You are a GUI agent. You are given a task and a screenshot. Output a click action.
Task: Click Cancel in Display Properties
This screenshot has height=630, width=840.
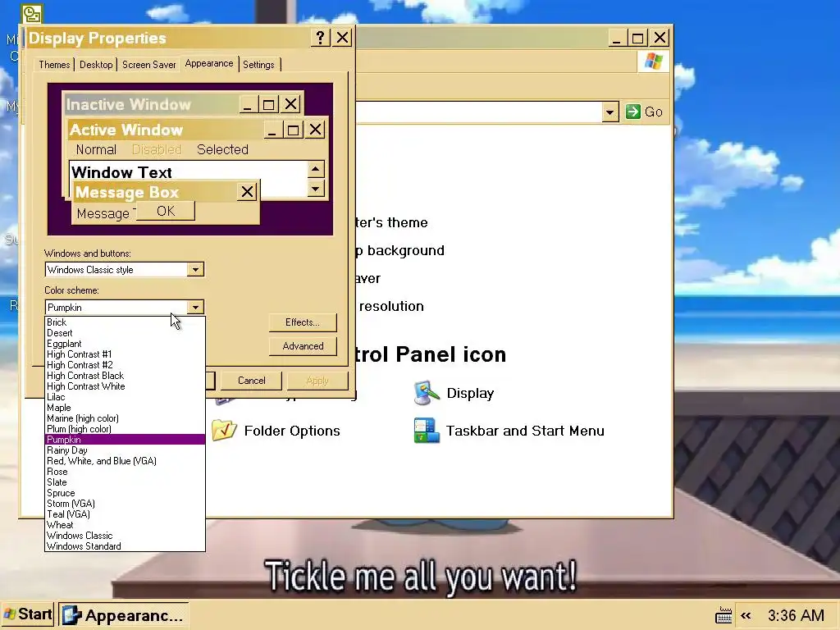point(251,381)
